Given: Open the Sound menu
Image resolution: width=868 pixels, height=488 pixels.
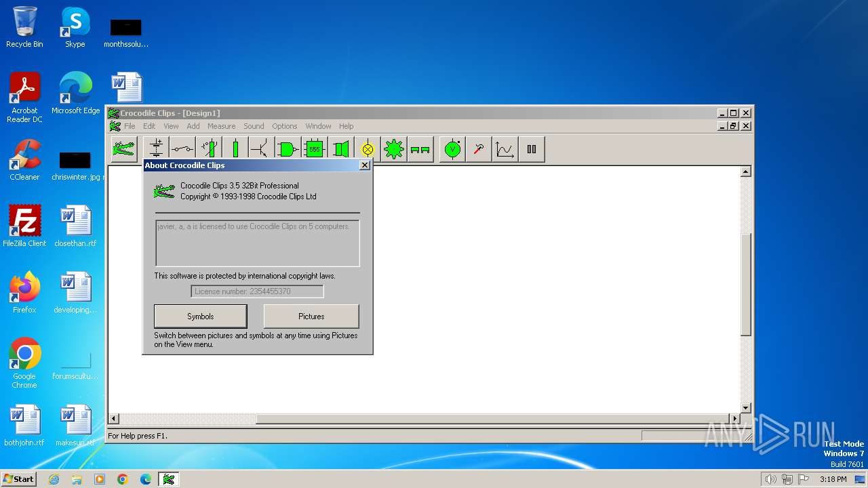Looking at the screenshot, I should tap(254, 126).
